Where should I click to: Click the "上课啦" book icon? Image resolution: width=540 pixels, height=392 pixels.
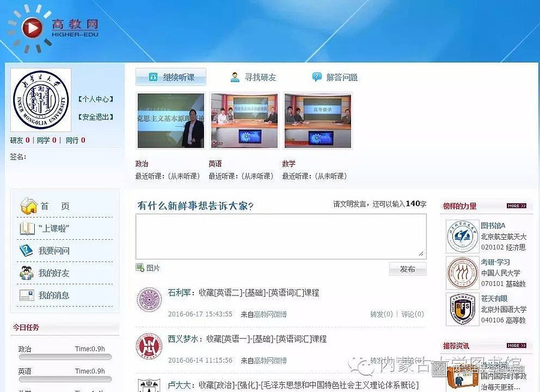(27, 228)
